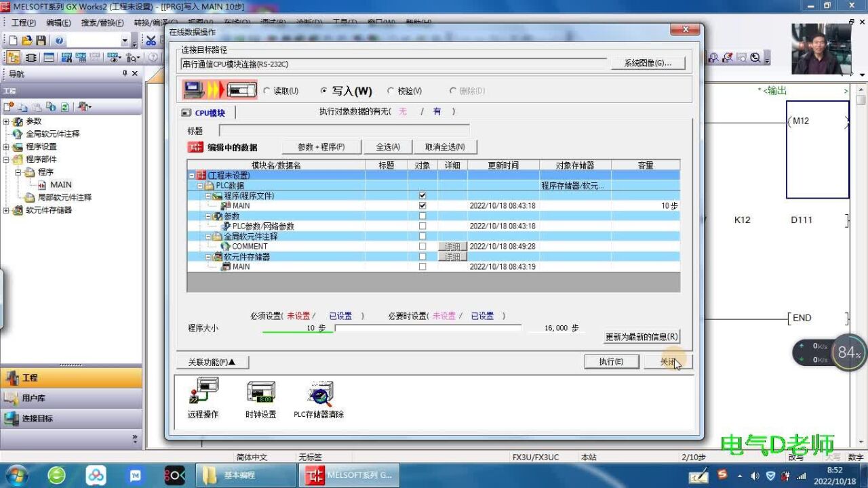868x488 pixels.
Task: Check the 全局软元件注释 row checkbox
Action: click(x=422, y=236)
